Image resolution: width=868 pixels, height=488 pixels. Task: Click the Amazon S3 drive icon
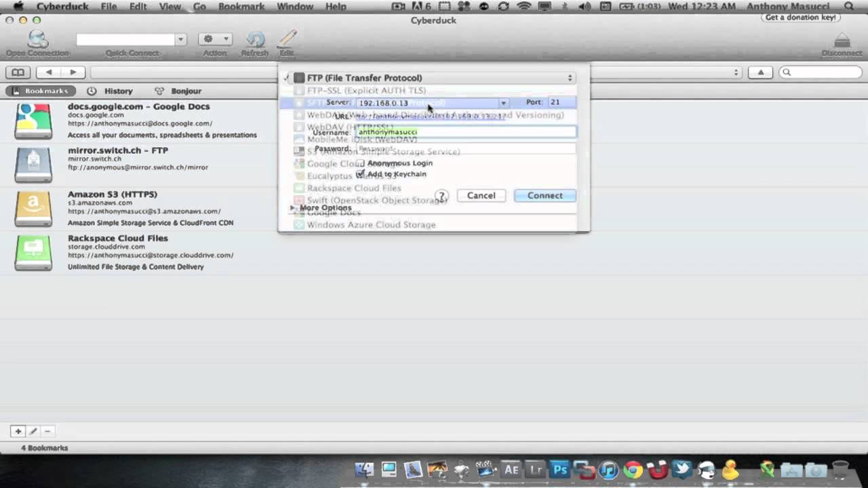33,209
